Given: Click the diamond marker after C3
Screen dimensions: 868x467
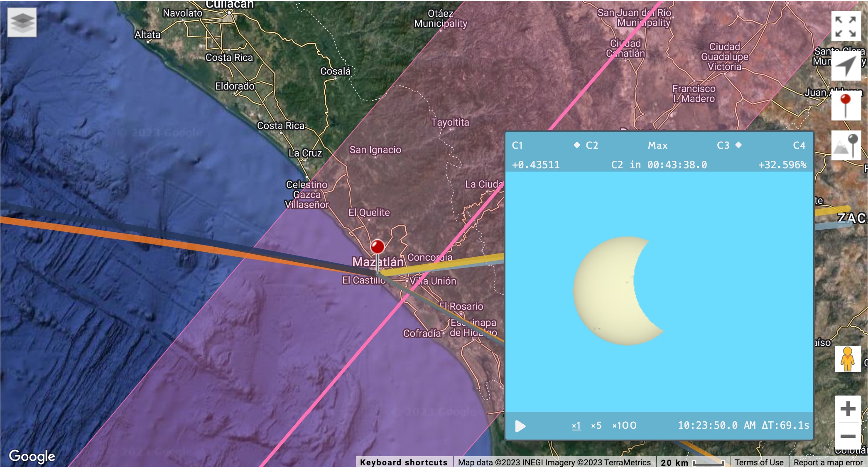Looking at the screenshot, I should [x=738, y=145].
